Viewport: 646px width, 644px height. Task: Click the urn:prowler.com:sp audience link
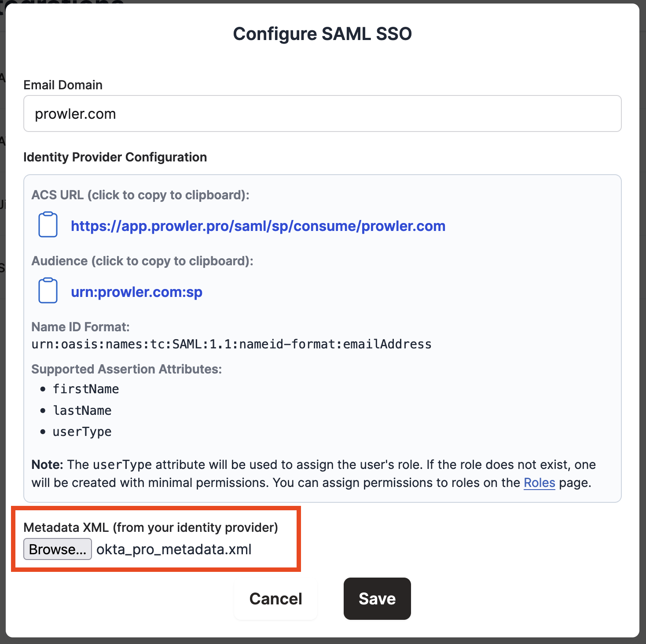point(136,292)
